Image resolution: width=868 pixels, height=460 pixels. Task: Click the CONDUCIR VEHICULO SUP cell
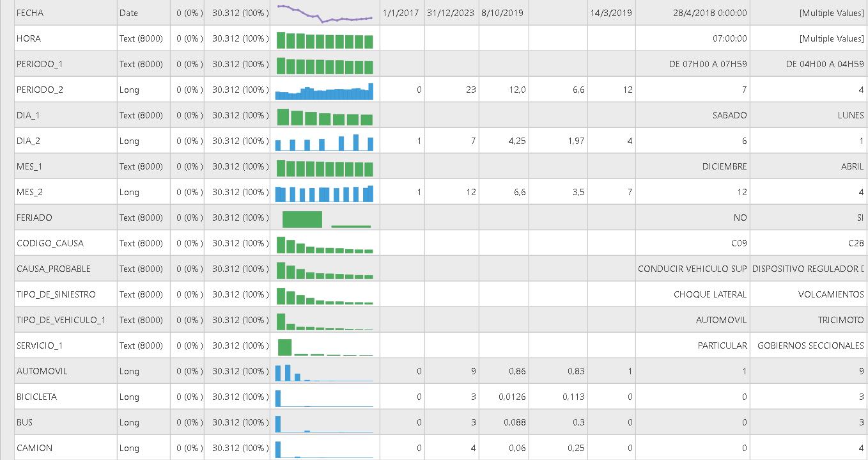tap(692, 269)
